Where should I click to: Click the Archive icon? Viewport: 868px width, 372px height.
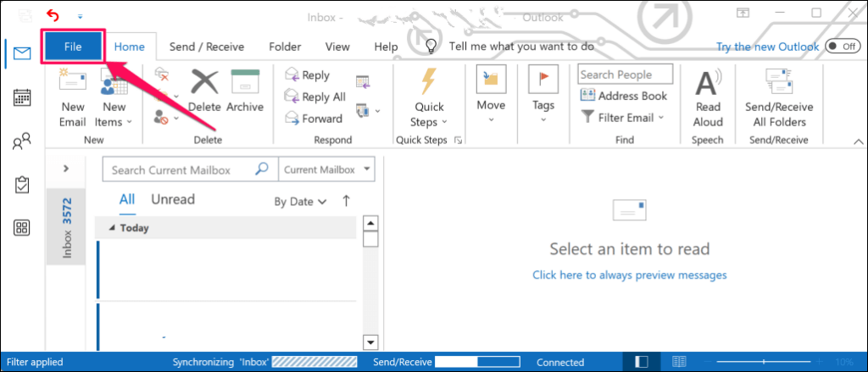(245, 84)
